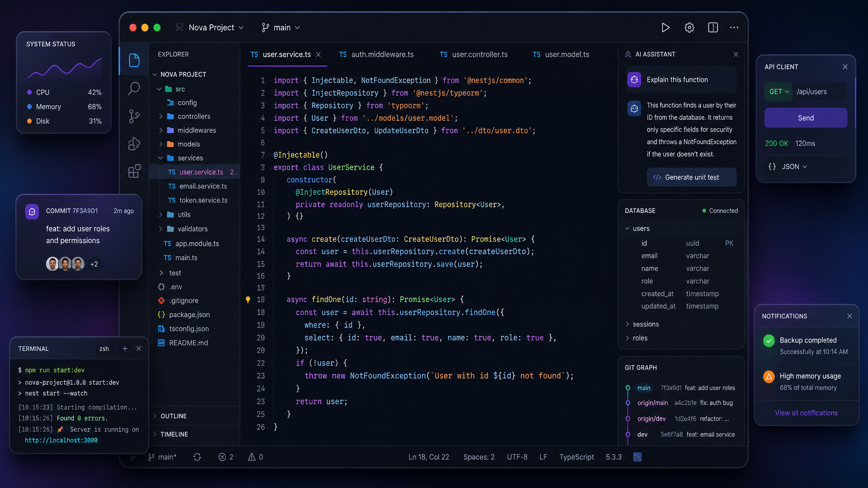Screen dimensions: 868x488
Task: Open View all notifications link
Action: (806, 413)
